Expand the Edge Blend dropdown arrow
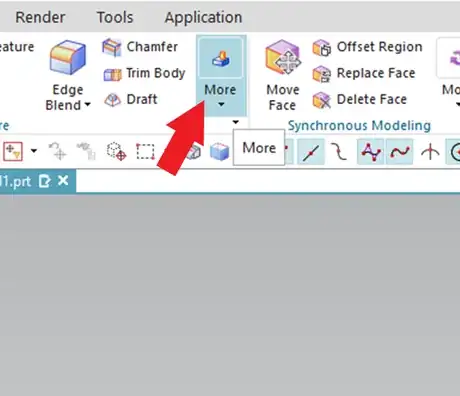460x396 pixels. (x=87, y=105)
